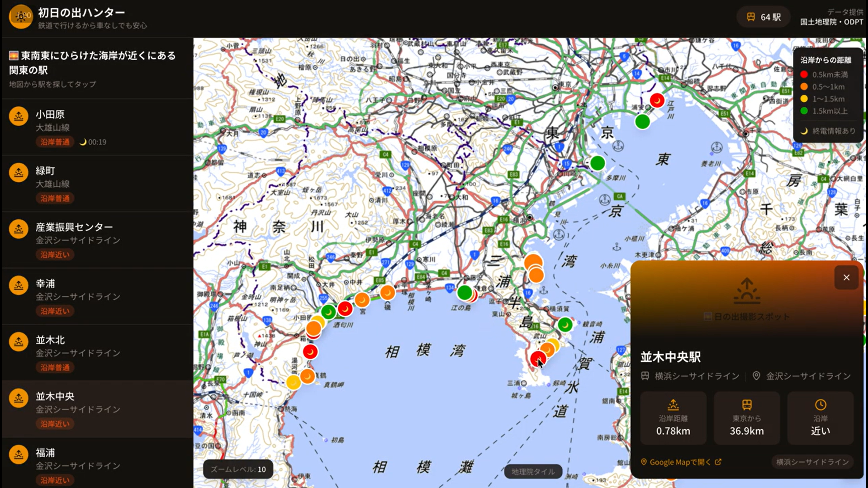Click the 地理院タイル attribution label
This screenshot has width=868, height=488.
point(533,472)
